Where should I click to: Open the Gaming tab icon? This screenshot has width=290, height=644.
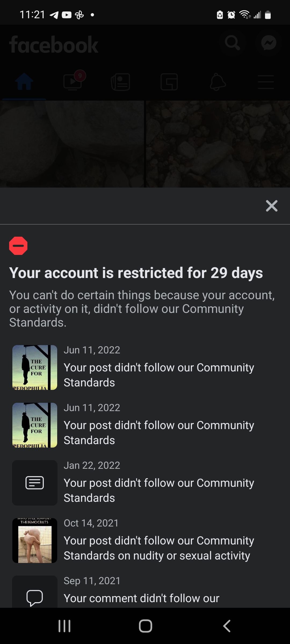[x=169, y=82]
